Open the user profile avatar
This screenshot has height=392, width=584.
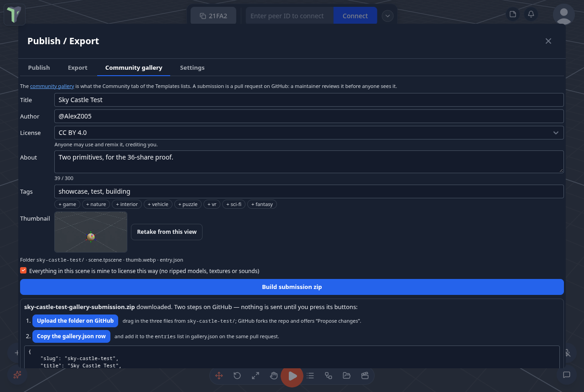564,15
